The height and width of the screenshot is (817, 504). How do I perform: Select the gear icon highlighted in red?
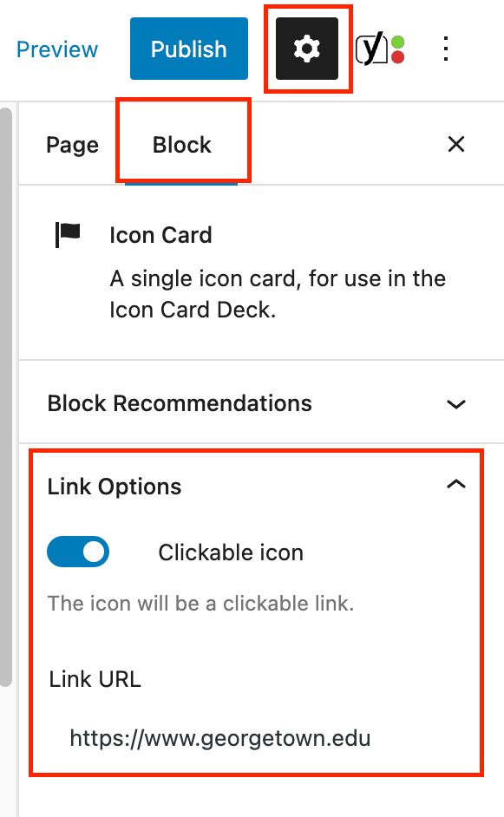point(308,49)
